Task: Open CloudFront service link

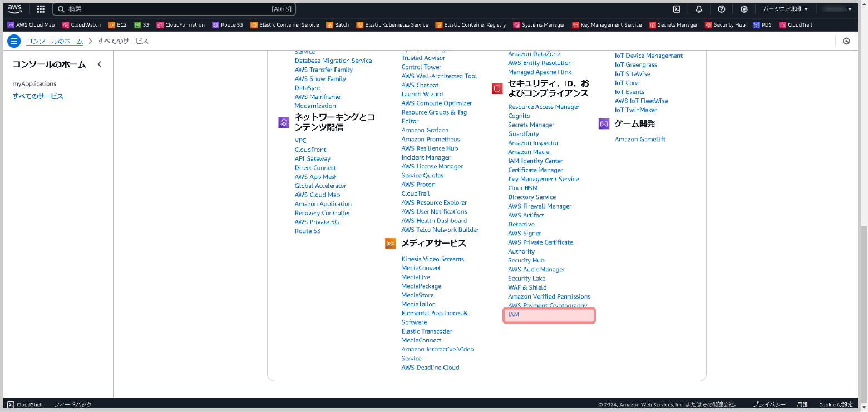Action: (310, 150)
